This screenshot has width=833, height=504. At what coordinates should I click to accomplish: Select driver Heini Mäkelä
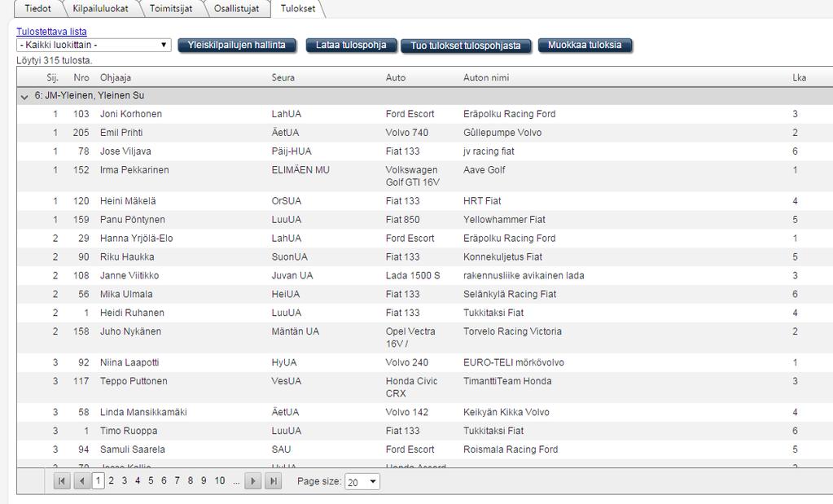(128, 201)
